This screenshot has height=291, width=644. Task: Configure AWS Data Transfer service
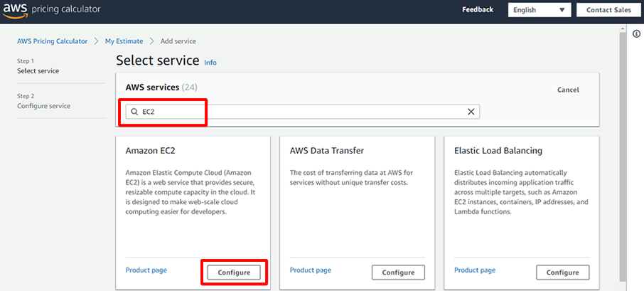point(398,273)
